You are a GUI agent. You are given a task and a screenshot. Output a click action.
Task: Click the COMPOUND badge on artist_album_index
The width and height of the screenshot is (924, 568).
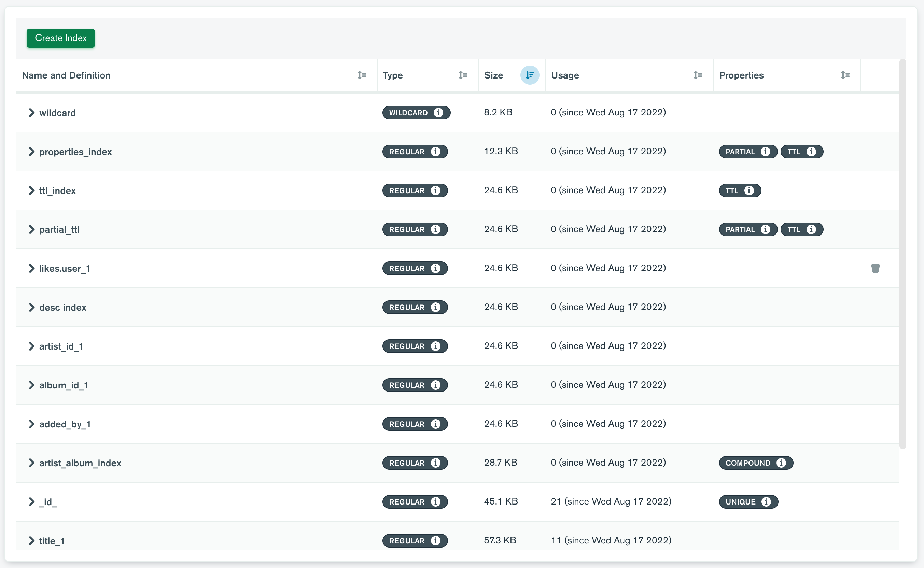pyautogui.click(x=747, y=463)
